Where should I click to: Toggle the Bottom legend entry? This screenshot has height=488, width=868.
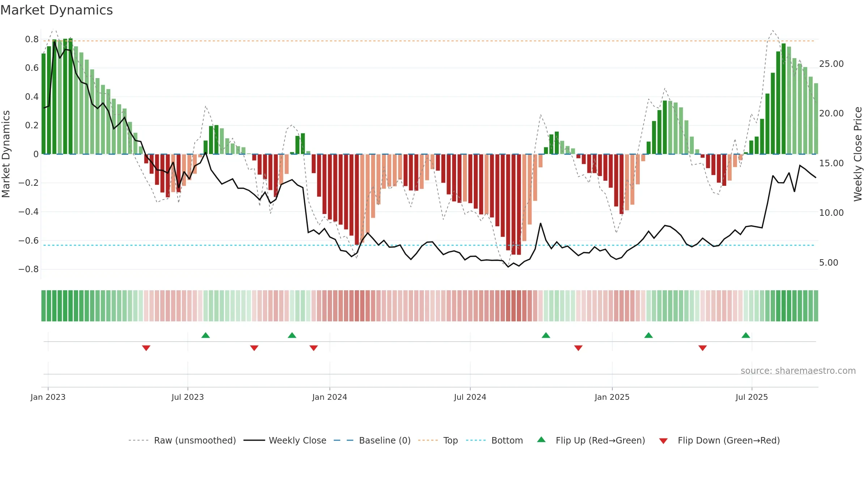[494, 440]
